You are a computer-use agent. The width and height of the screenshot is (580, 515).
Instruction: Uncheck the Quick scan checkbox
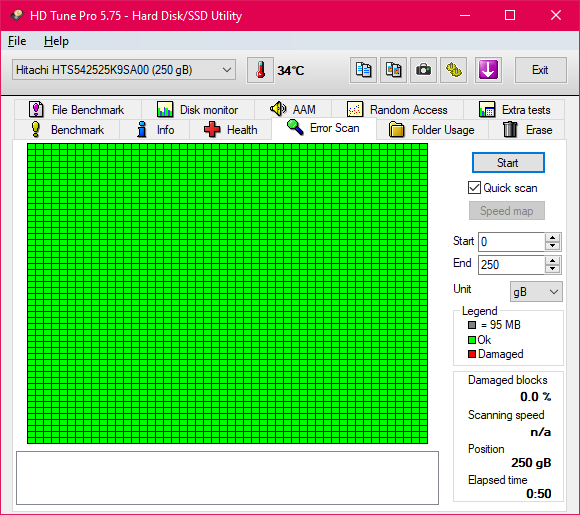[474, 188]
